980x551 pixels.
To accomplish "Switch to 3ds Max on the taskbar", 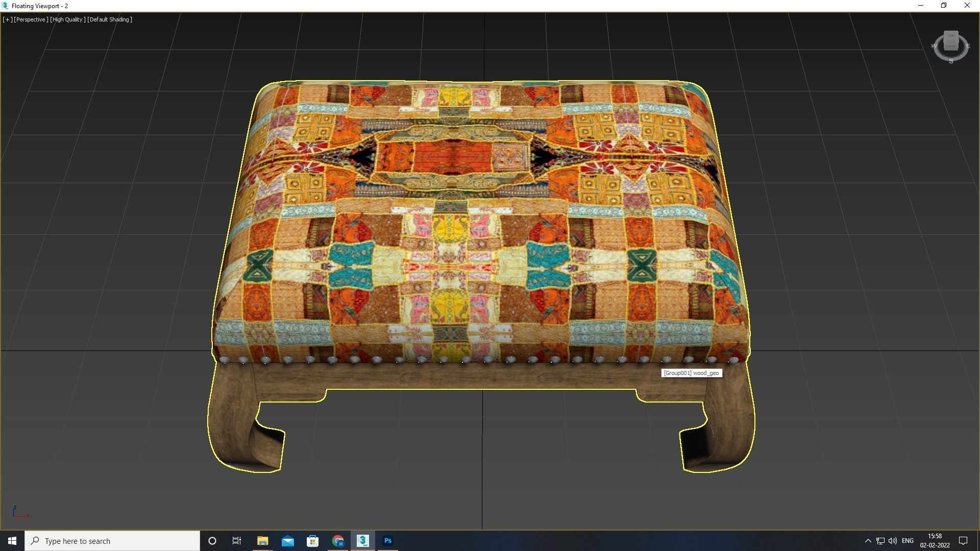I will click(362, 541).
